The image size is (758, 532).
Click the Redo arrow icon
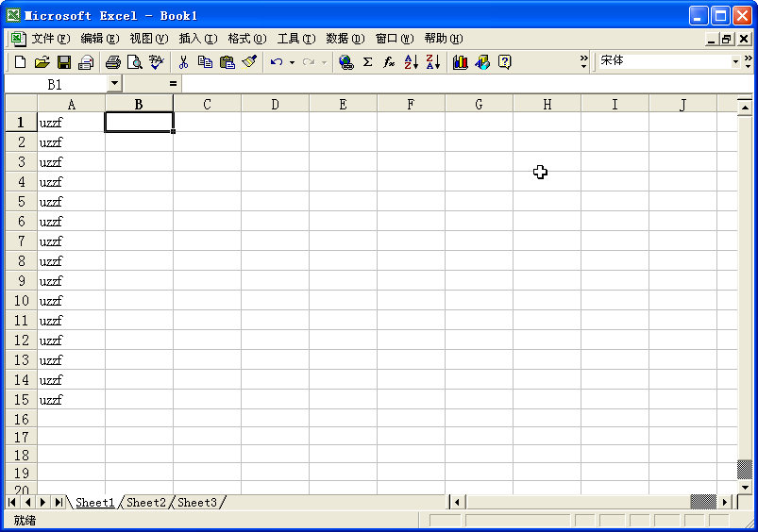[309, 62]
